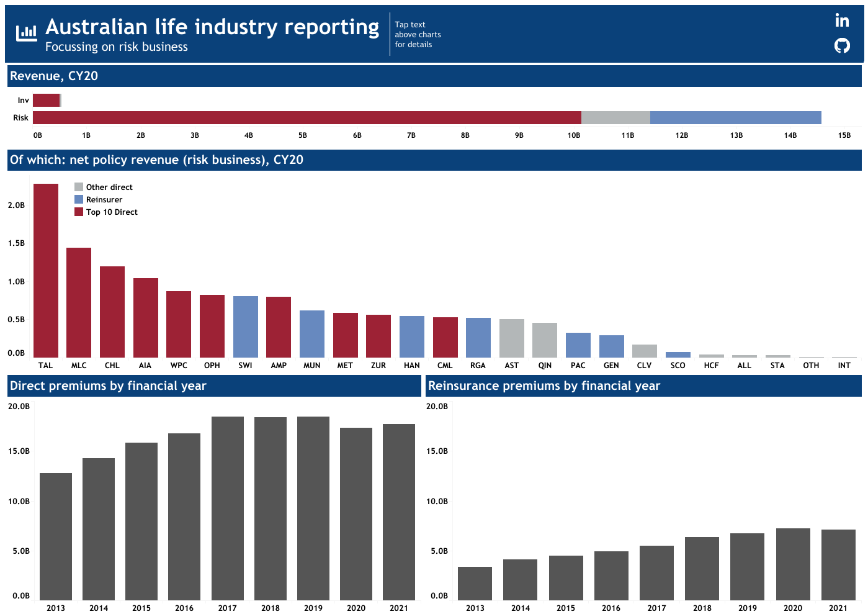Open the GitHub icon link
The width and height of the screenshot is (868, 614).
(x=841, y=45)
